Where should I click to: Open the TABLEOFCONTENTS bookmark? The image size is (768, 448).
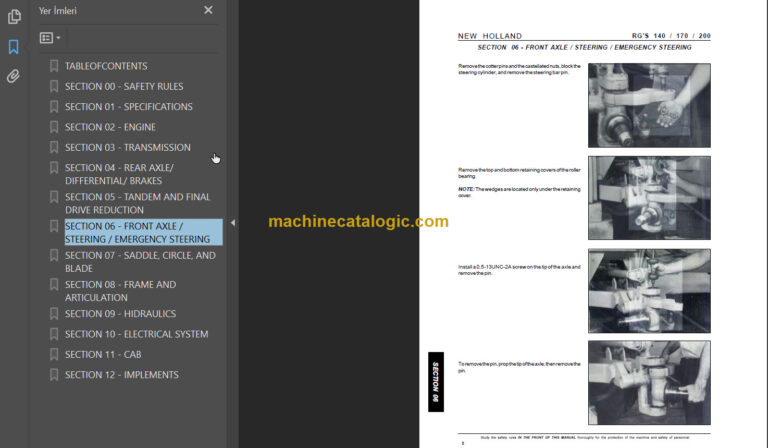[106, 66]
